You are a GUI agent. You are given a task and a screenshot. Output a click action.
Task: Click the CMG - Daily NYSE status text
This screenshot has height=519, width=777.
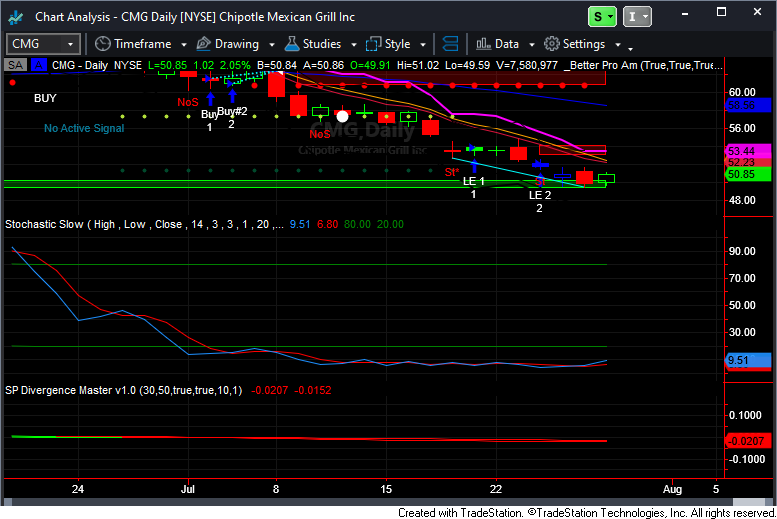click(x=97, y=65)
